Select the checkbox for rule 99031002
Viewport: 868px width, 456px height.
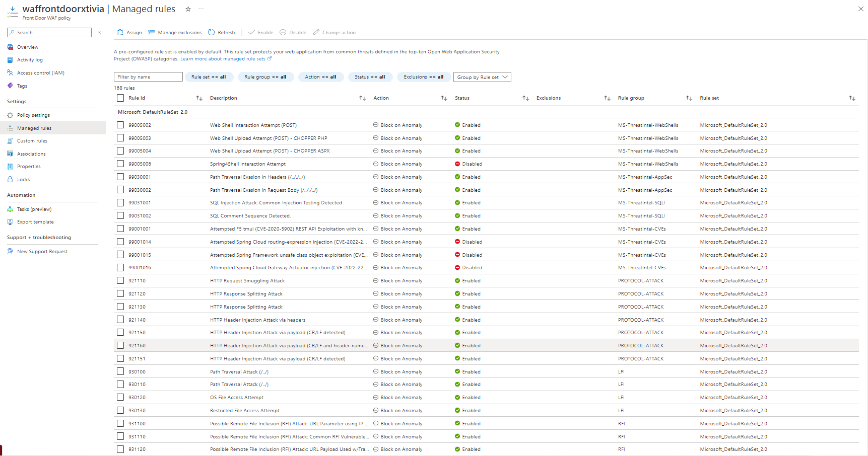[x=120, y=215]
